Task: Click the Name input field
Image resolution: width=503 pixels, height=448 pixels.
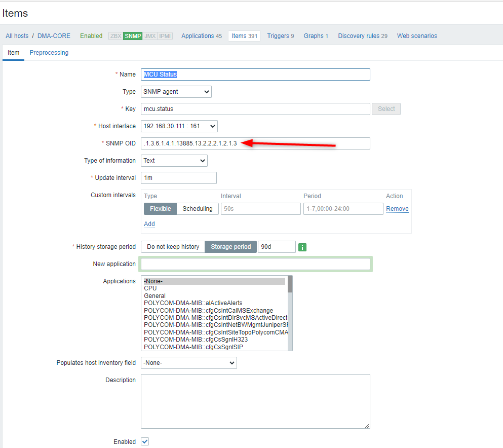Action: (x=255, y=74)
